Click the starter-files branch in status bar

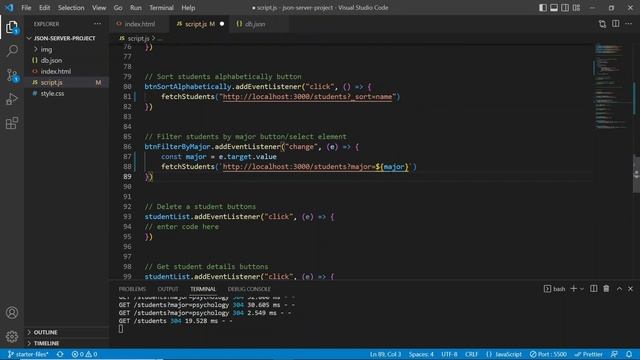click(x=28, y=354)
